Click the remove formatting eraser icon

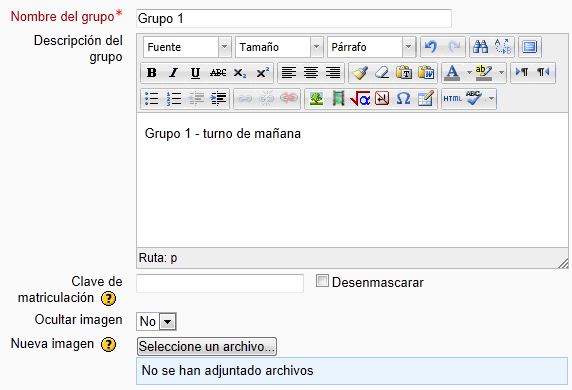(x=382, y=73)
